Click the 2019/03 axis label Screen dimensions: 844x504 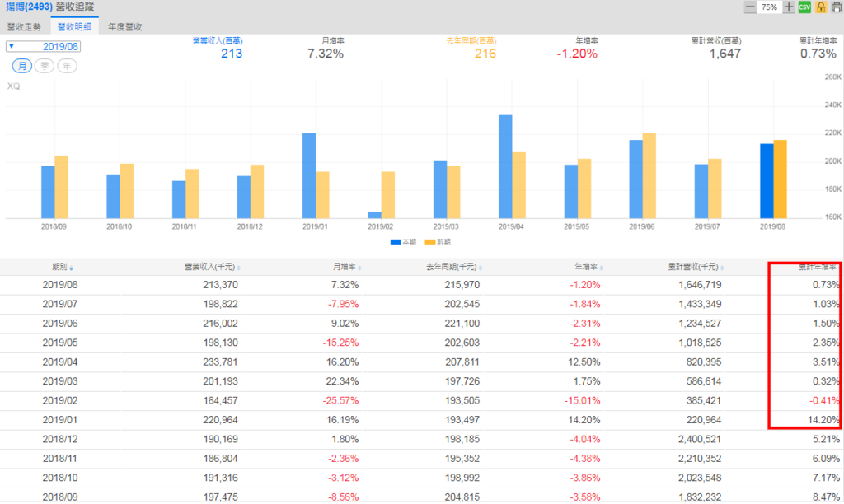click(x=446, y=227)
